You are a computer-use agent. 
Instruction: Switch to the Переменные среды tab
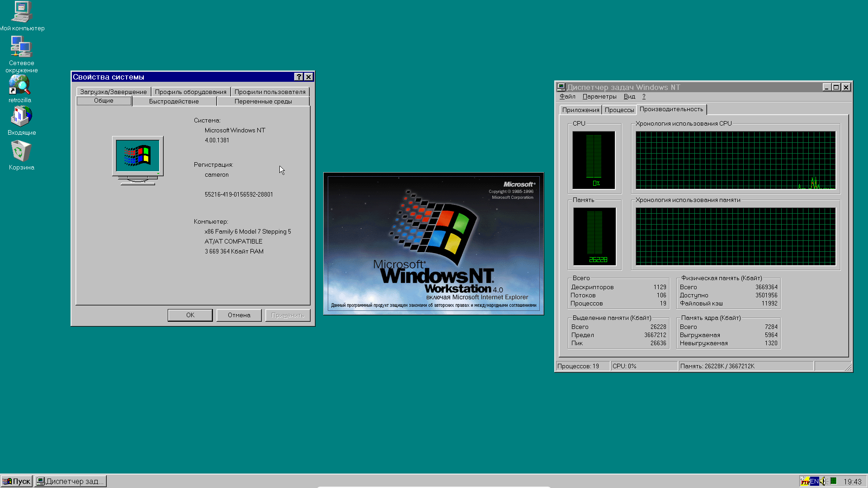(x=263, y=101)
